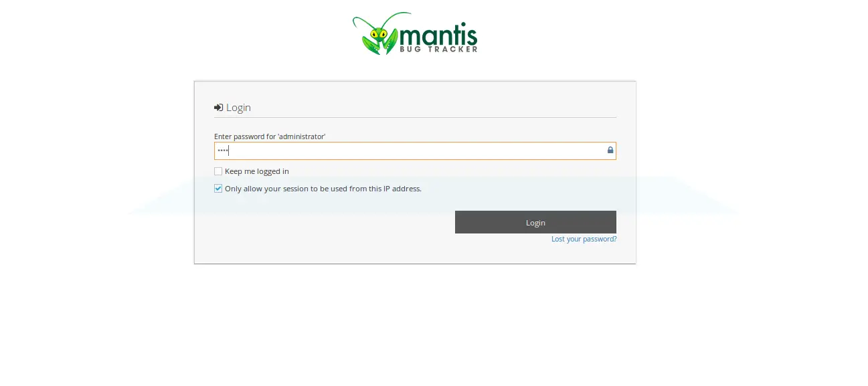This screenshot has width=868, height=386.
Task: Enable the Keep me logged in checkbox
Action: (218, 171)
